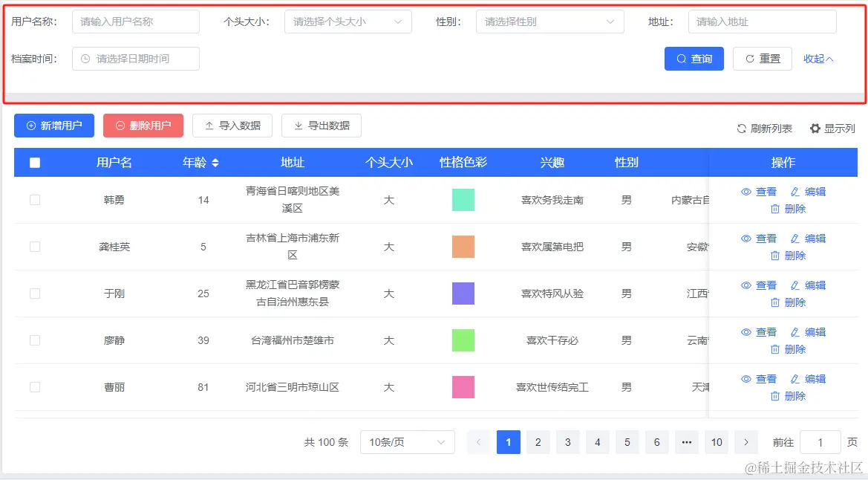Screen dimensions: 868x480
Task: Go to previous page arrow
Action: [479, 442]
